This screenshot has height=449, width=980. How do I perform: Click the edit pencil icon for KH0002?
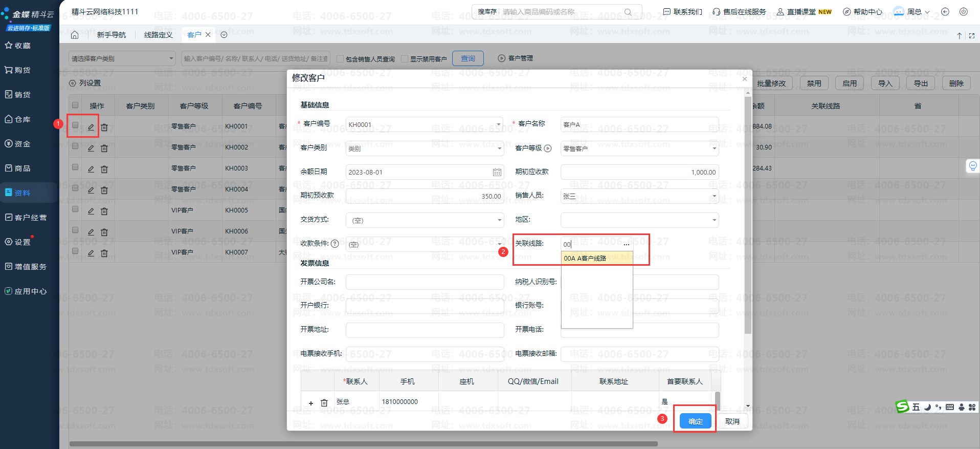coord(91,148)
